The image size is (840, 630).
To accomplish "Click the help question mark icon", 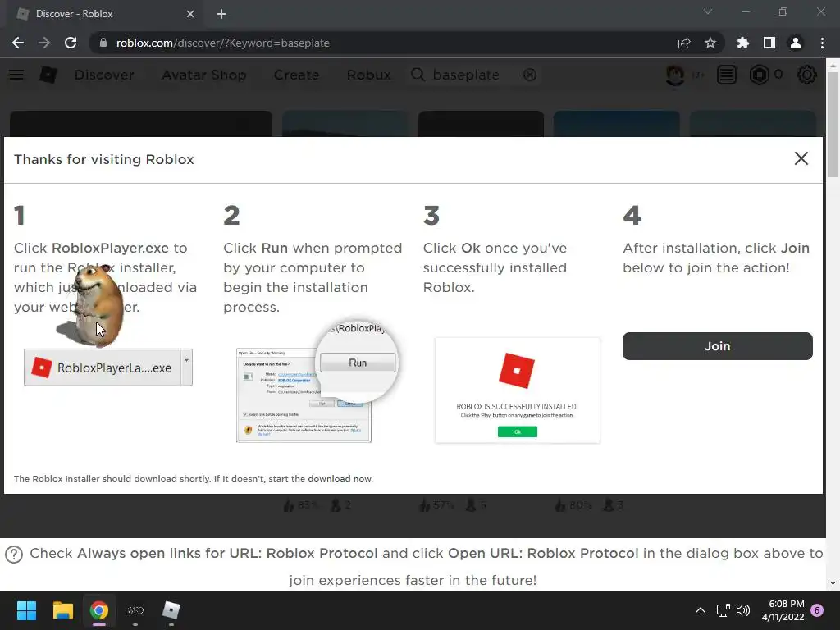I will [x=14, y=555].
